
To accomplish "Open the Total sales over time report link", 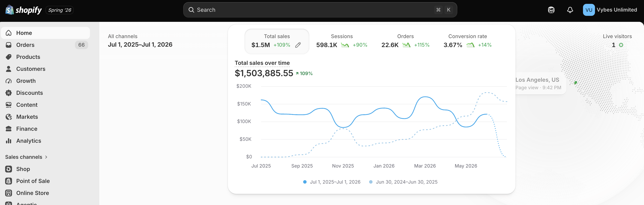I will click(x=262, y=63).
